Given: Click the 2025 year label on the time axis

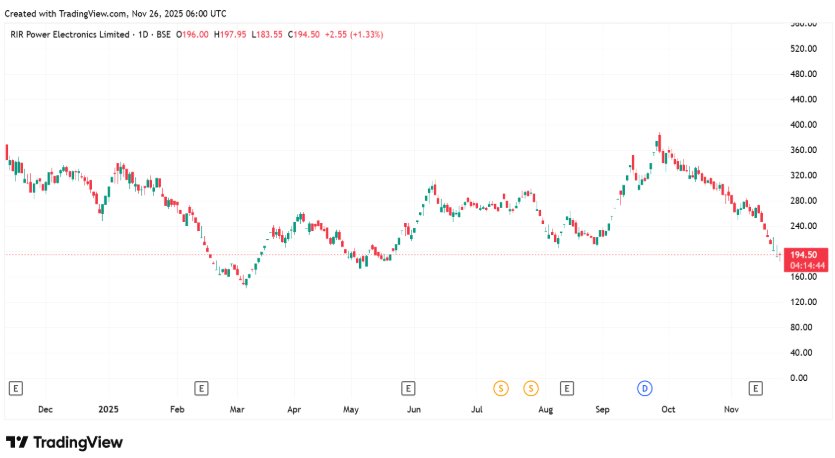Looking at the screenshot, I should (109, 409).
